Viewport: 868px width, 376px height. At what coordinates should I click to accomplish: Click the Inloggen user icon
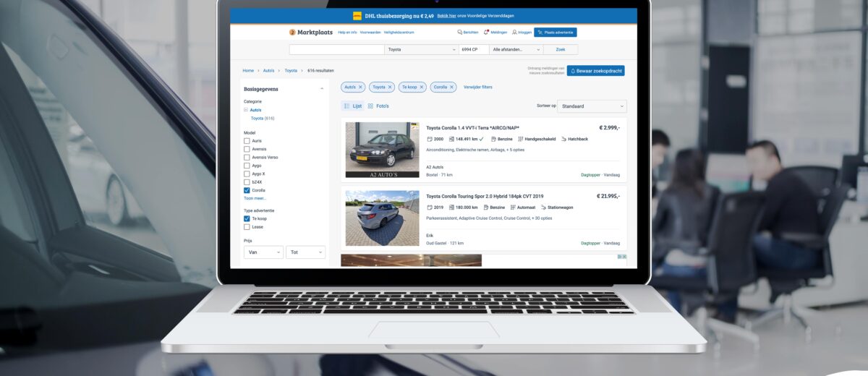[x=514, y=33]
